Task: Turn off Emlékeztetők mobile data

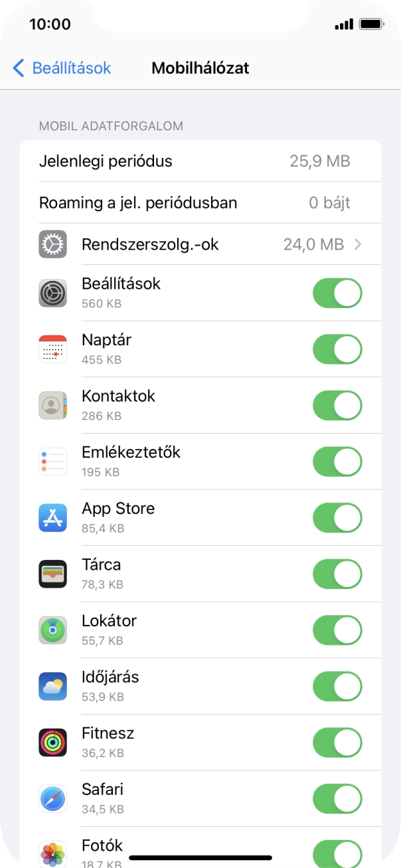Action: (337, 461)
